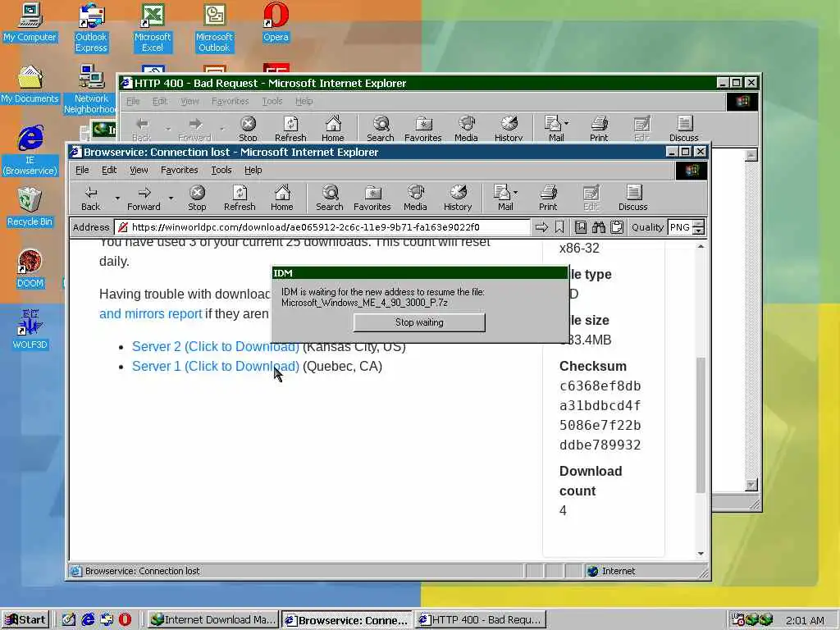This screenshot has height=630, width=840.
Task: Click the clock showing 2:01 AM
Action: (x=806, y=620)
